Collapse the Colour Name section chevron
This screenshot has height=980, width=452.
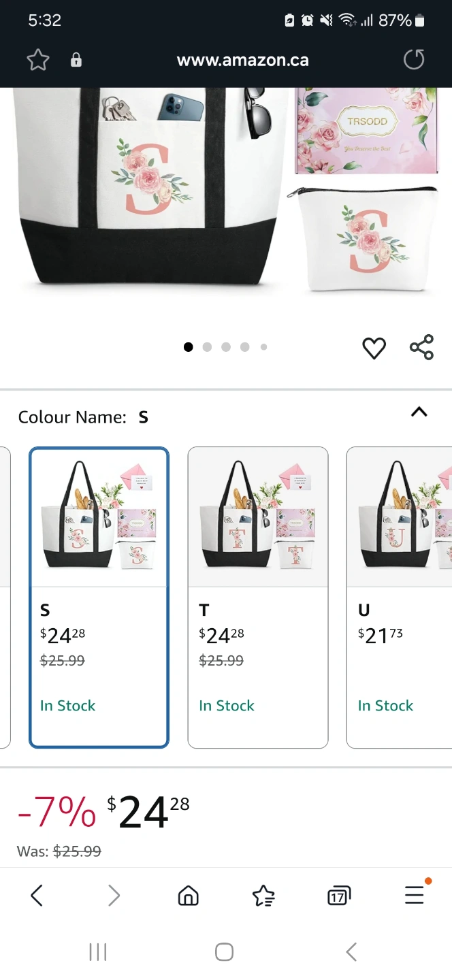click(419, 412)
